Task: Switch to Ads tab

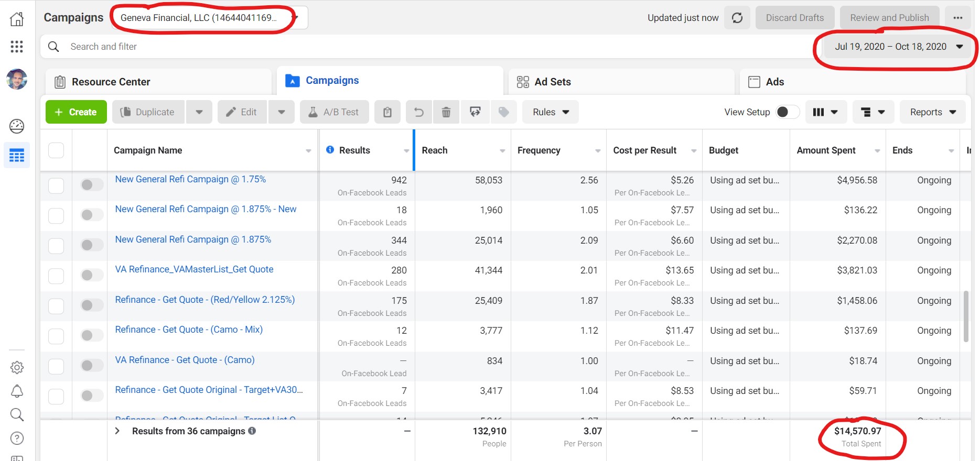Action: pyautogui.click(x=853, y=82)
